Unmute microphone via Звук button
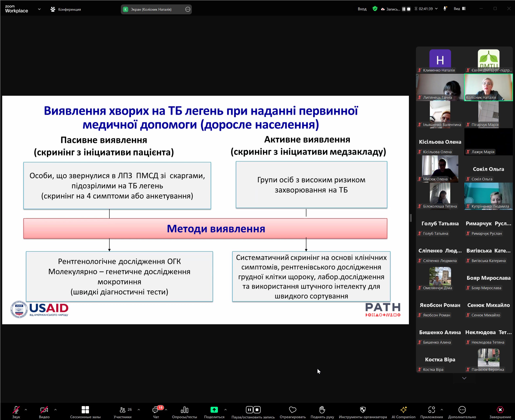The image size is (515, 420). pos(16,410)
